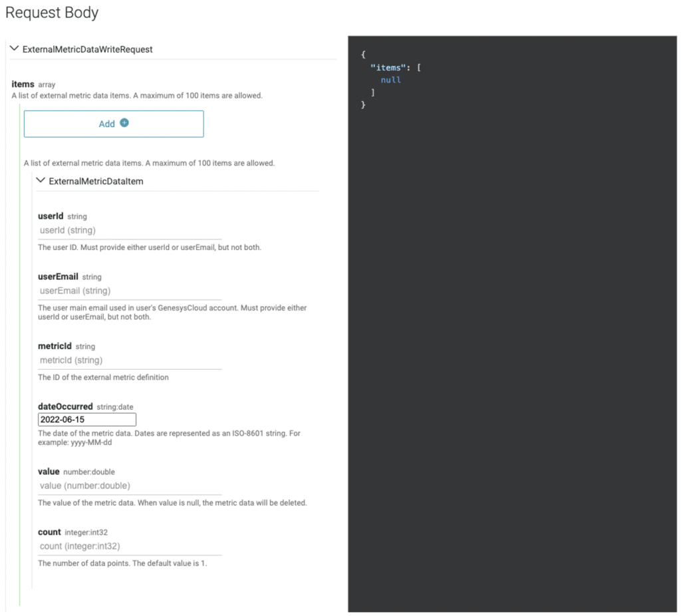Click the userId field label

click(x=51, y=216)
